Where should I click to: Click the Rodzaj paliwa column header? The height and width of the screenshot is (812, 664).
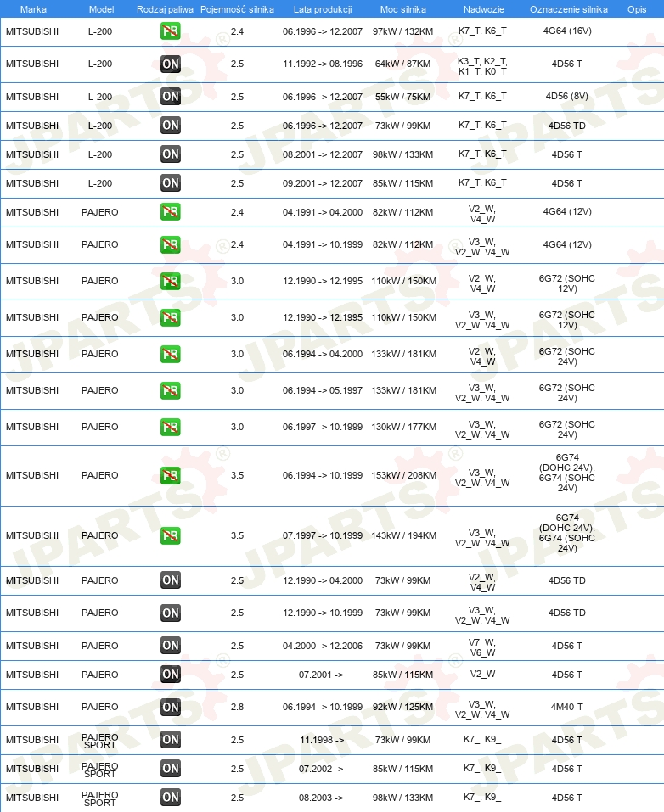[165, 9]
